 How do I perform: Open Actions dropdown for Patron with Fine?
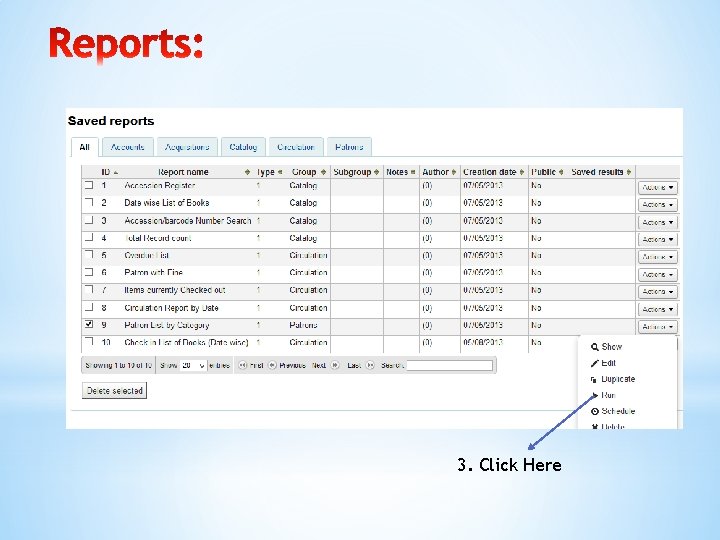[x=658, y=274]
